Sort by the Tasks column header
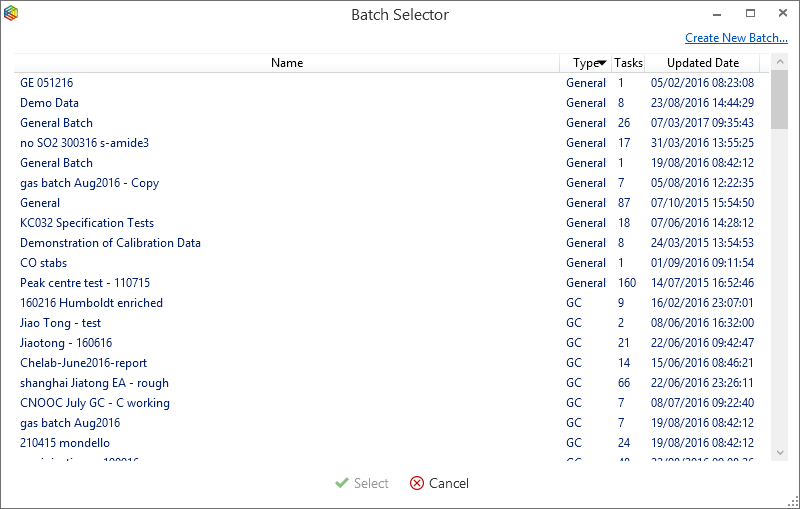 [x=628, y=63]
